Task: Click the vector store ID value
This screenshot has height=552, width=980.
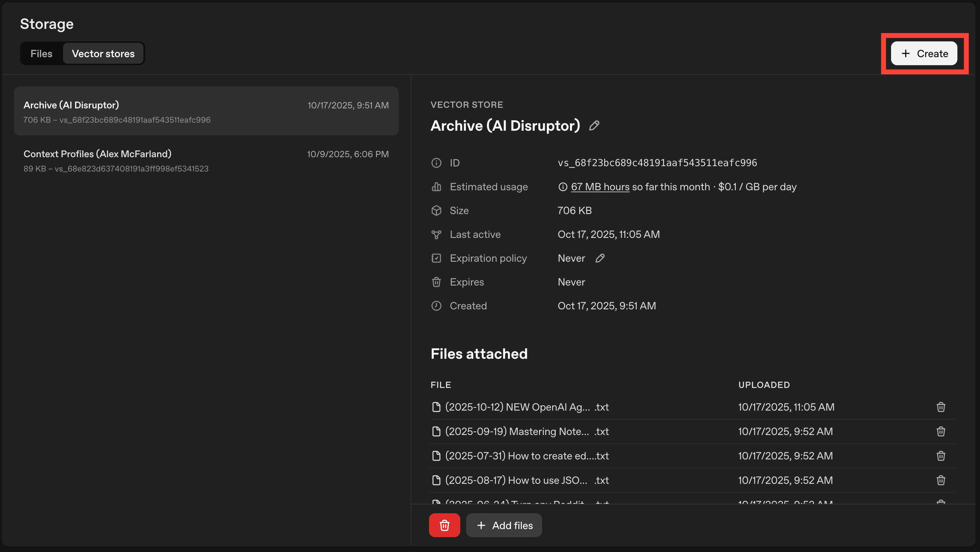Action: coord(657,163)
